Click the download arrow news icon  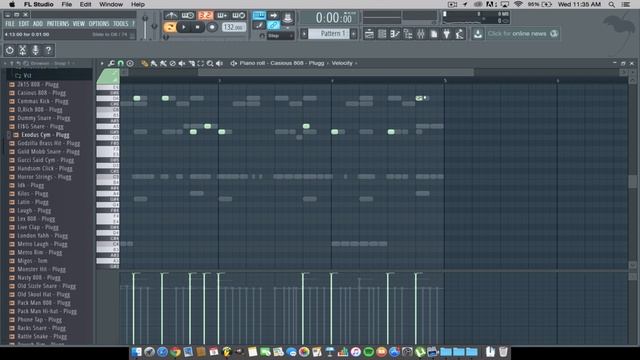478,34
